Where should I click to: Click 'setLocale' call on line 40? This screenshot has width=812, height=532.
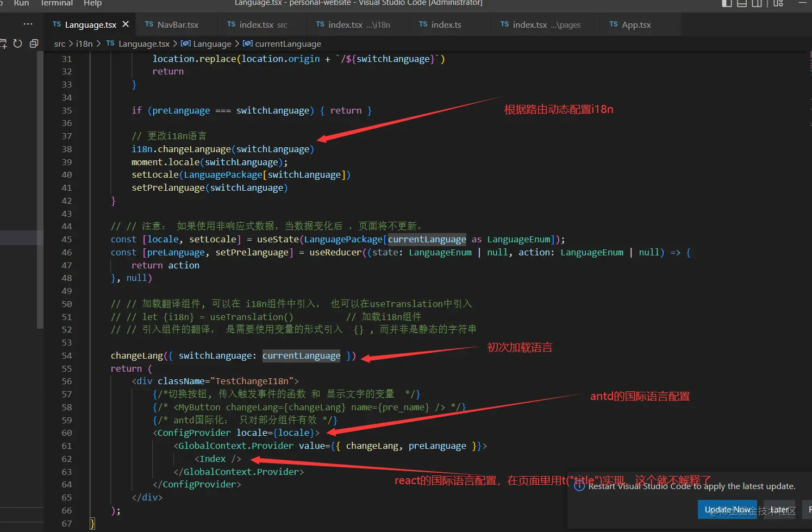[155, 174]
